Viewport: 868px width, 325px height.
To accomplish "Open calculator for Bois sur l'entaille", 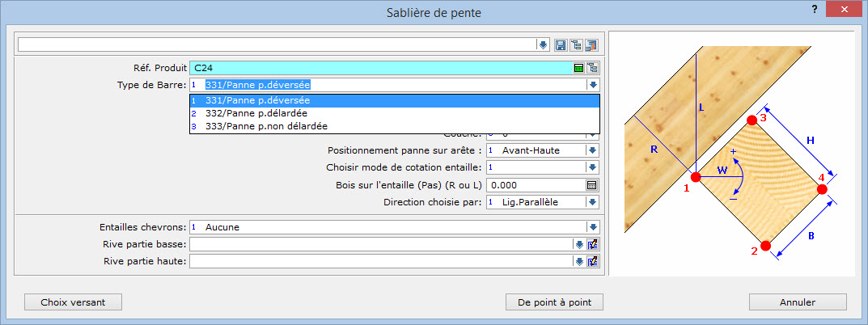I will (591, 185).
